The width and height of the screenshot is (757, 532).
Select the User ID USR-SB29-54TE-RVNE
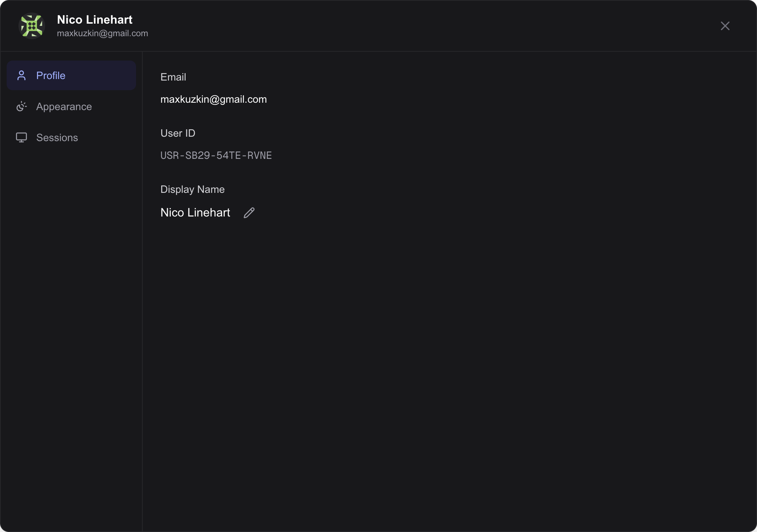pos(216,155)
